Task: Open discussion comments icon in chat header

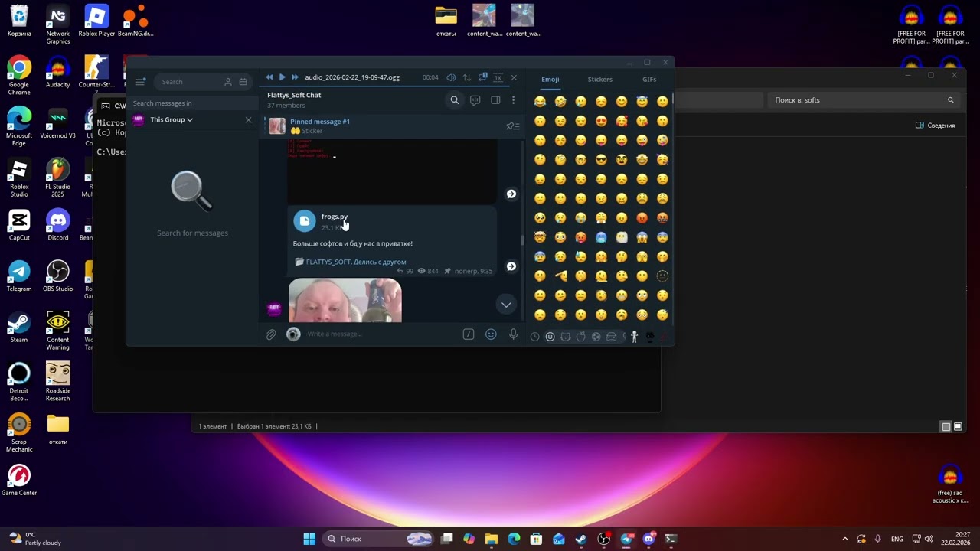Action: [x=475, y=100]
